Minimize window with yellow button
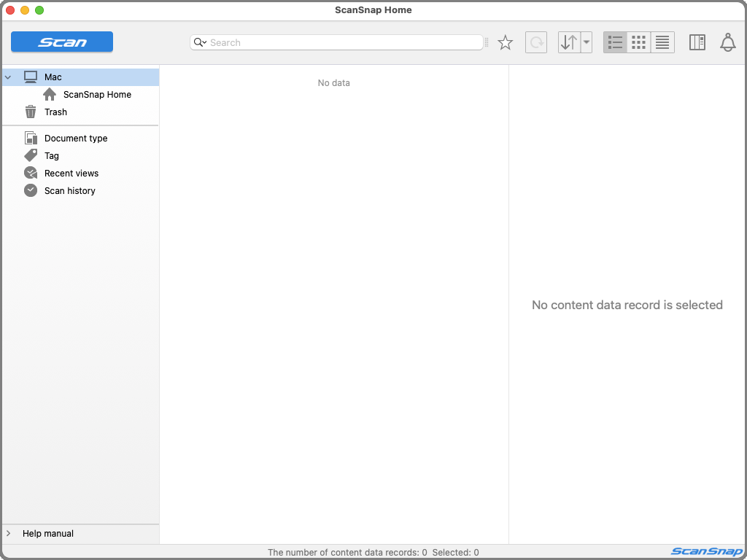Image resolution: width=747 pixels, height=560 pixels. click(25, 10)
